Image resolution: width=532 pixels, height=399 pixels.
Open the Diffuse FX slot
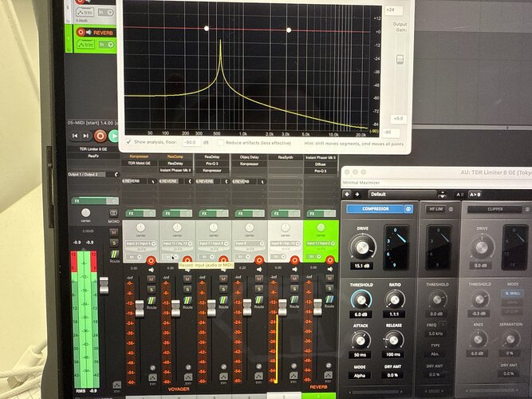(x=321, y=164)
